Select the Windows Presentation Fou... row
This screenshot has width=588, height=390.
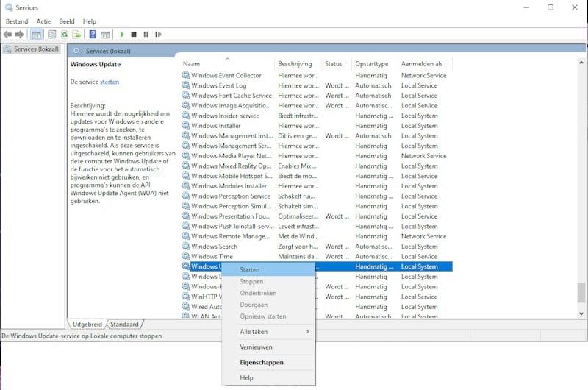click(x=317, y=216)
